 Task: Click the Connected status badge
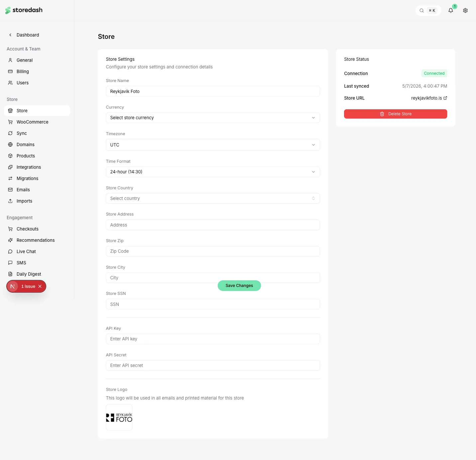434,73
